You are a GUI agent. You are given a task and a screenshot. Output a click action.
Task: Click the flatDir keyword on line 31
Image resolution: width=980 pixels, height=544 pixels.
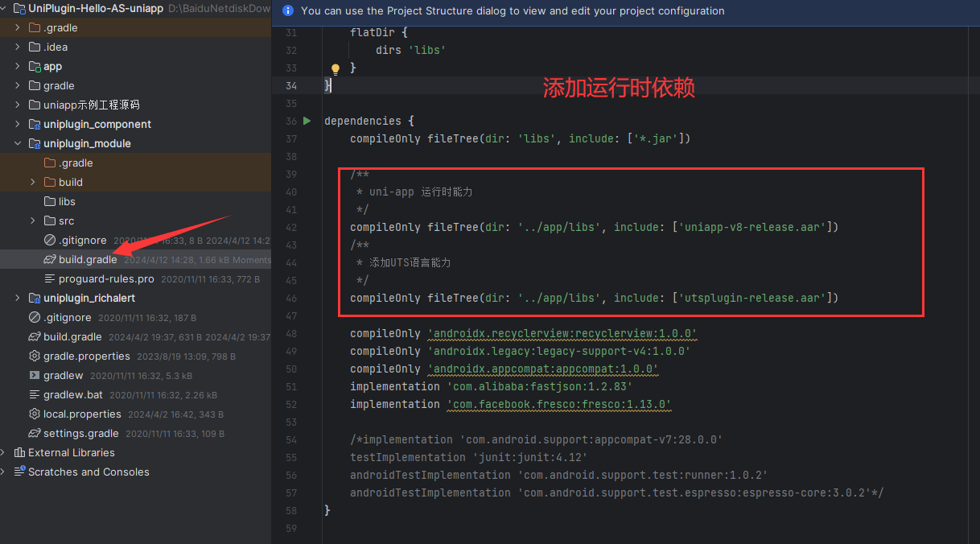(x=373, y=32)
